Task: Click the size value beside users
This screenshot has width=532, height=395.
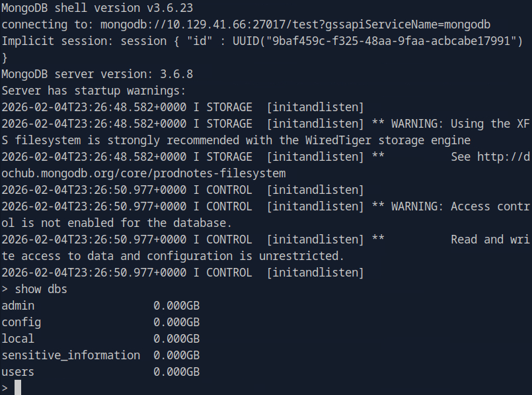Action: click(176, 372)
